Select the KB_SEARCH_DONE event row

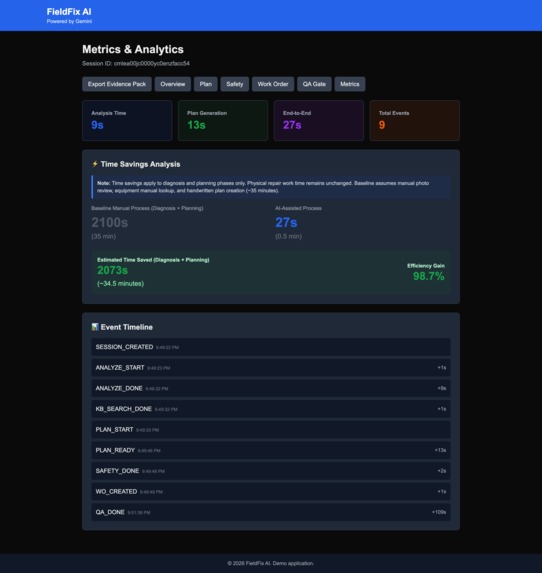[271, 409]
